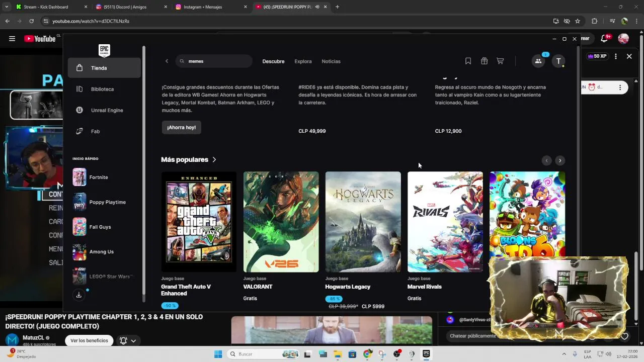Open YouTube notifications bell
The image size is (644, 362).
(x=605, y=39)
